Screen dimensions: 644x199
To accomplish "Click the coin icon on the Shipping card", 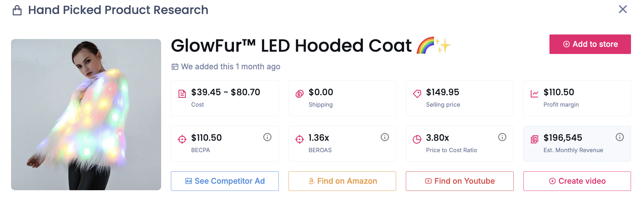I will pos(300,92).
